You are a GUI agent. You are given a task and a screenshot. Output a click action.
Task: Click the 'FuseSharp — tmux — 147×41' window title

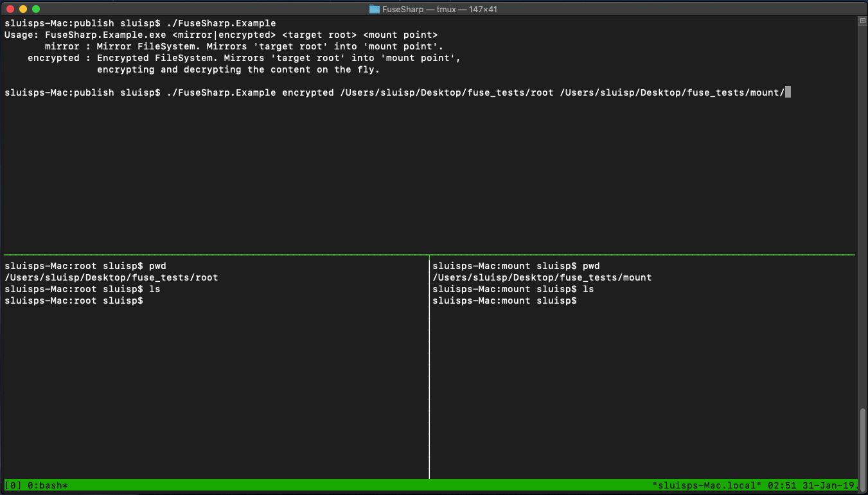[440, 9]
